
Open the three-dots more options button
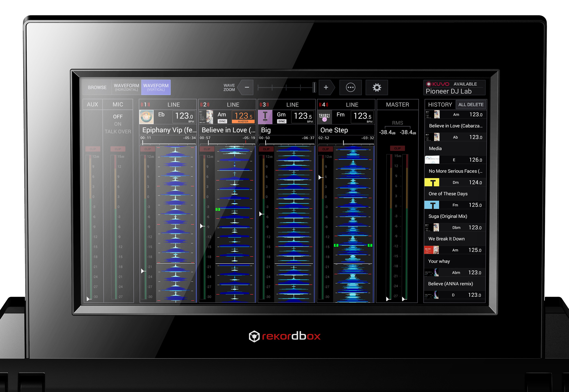[351, 87]
